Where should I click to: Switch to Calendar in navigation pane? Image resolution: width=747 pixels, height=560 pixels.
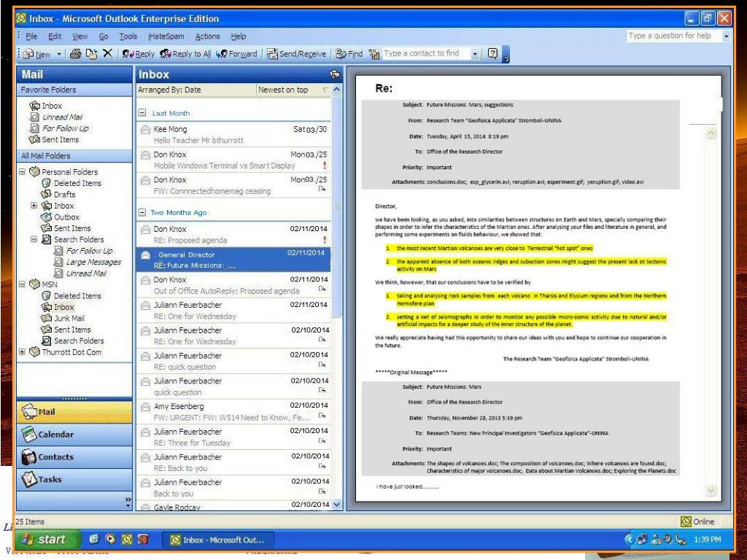click(x=74, y=435)
